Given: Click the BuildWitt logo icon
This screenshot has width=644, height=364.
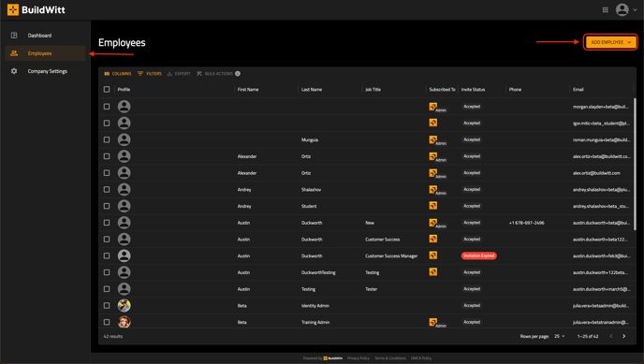Looking at the screenshot, I should pos(13,10).
